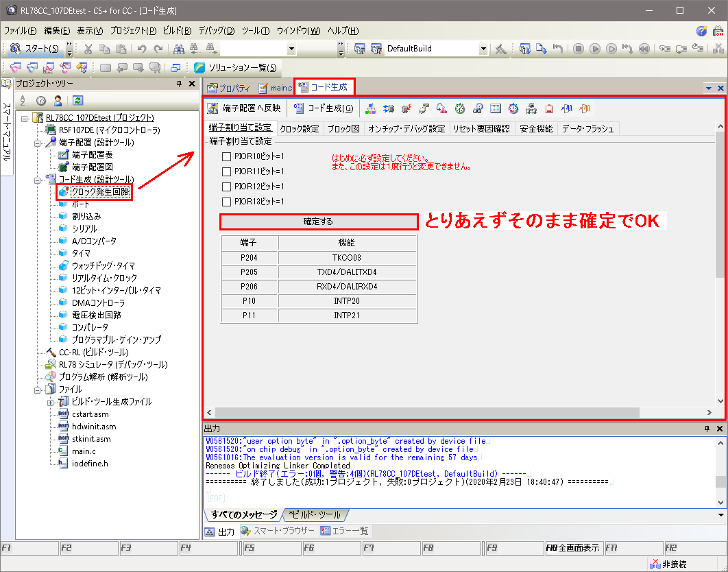This screenshot has width=728, height=572.
Task: Click the Cut scissors icon
Action: 88,48
